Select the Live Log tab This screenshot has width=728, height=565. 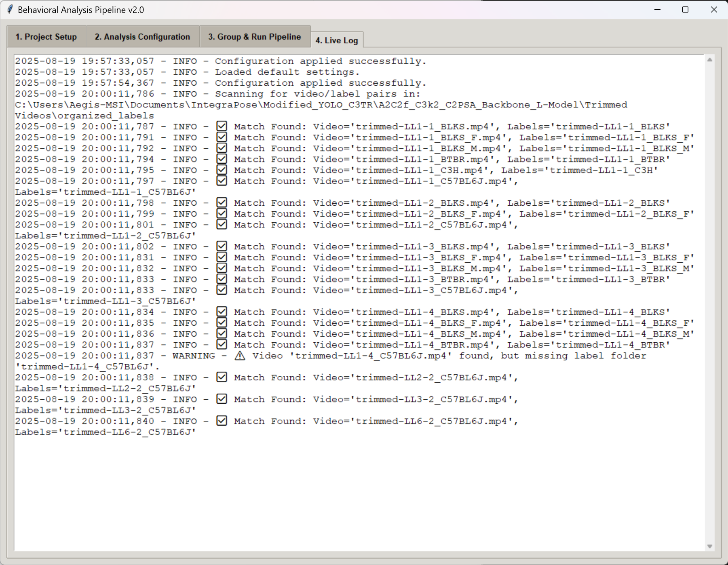336,40
